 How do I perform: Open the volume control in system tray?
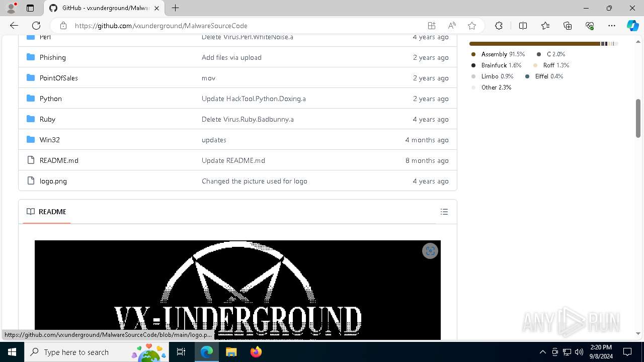(579, 352)
